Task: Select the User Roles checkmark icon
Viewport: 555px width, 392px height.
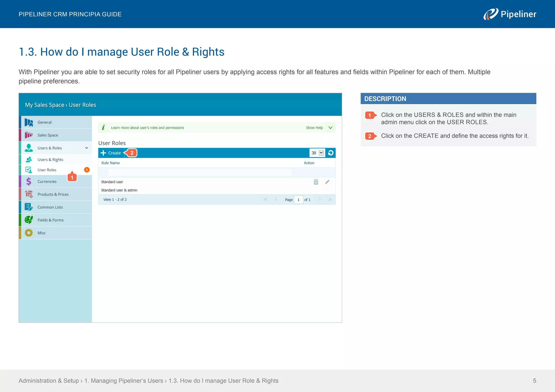Action: [29, 170]
